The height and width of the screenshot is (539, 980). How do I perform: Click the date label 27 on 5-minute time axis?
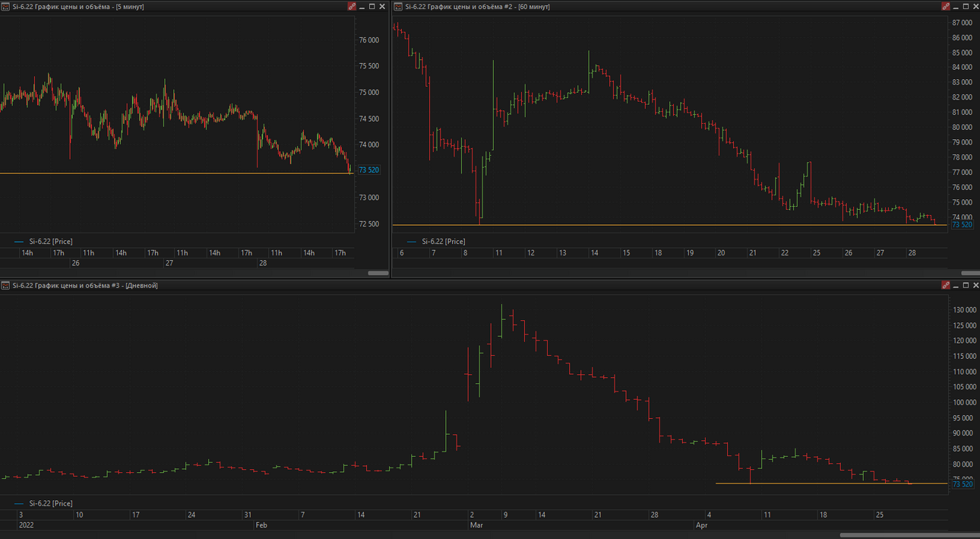tap(169, 263)
